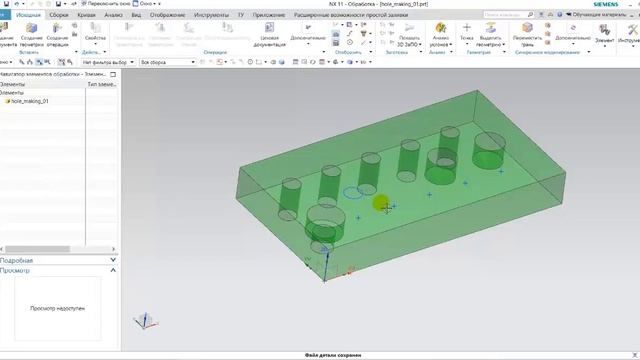Select the Элементы root tree node
This screenshot has height=360, width=640.
11,93
